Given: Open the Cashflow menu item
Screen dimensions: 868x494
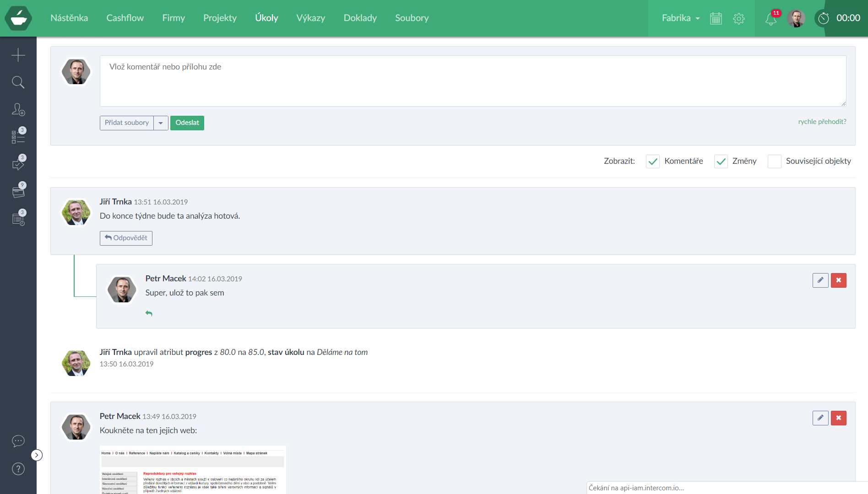Looking at the screenshot, I should coord(125,18).
